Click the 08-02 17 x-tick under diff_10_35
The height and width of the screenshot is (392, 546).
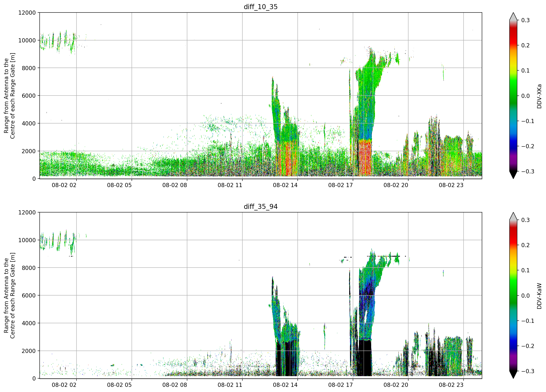(341, 185)
